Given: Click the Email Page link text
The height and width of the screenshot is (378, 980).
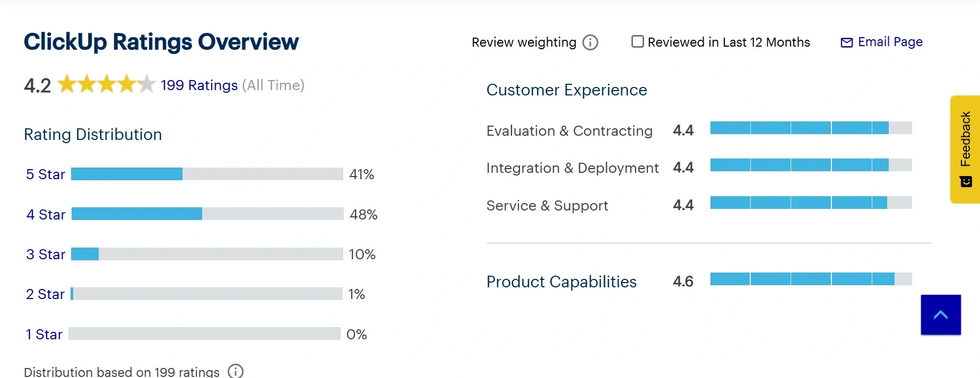Looking at the screenshot, I should 890,42.
